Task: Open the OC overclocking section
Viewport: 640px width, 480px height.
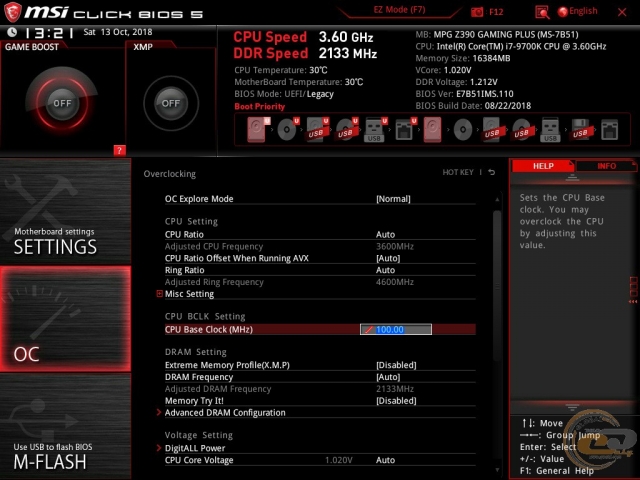Action: 65,319
